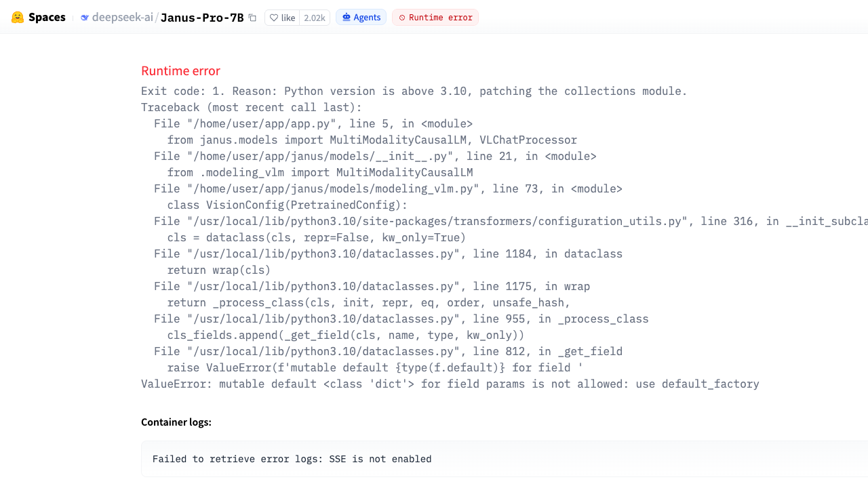Select the 'Traceback (most recent call last)' line
This screenshot has height=488, width=868.
pos(252,108)
